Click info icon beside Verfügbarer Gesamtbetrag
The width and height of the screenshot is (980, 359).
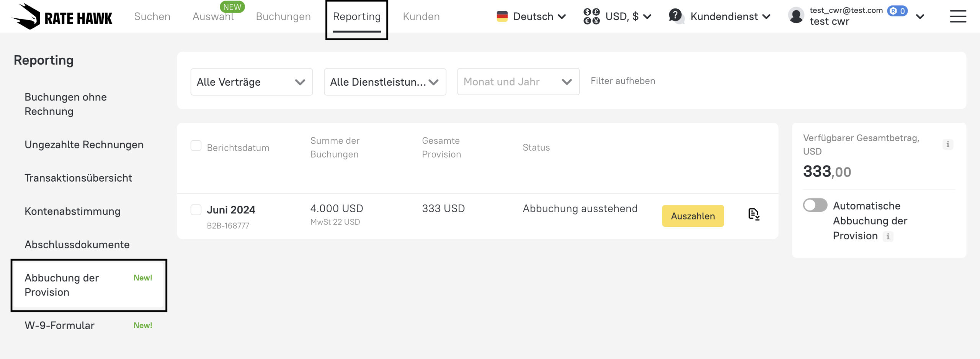coord(948,145)
